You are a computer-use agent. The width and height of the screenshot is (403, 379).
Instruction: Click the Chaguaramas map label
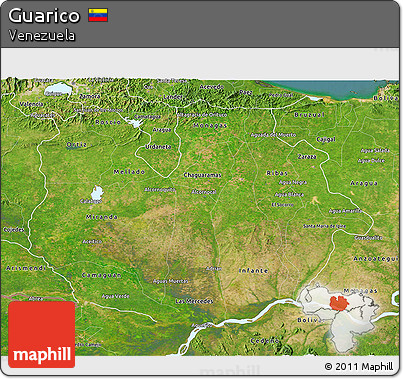tap(202, 175)
